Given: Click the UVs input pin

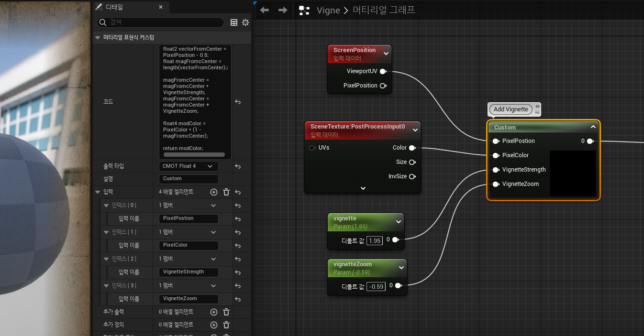Looking at the screenshot, I should tap(312, 148).
